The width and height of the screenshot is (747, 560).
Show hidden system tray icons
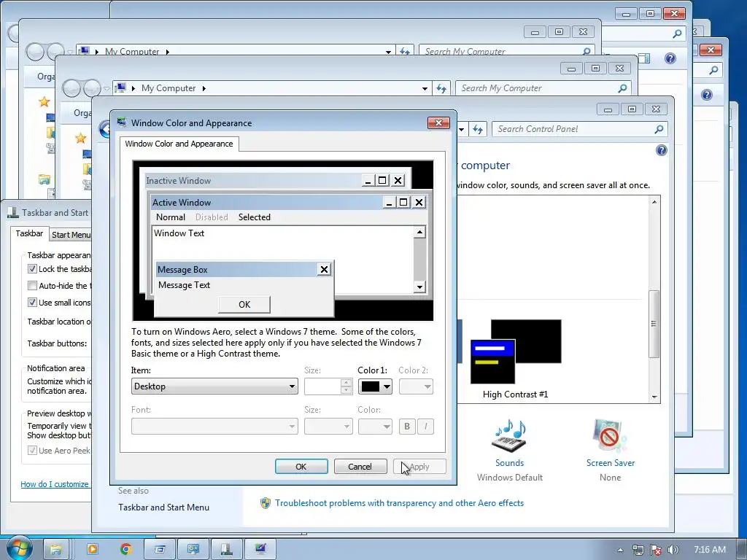(x=620, y=550)
